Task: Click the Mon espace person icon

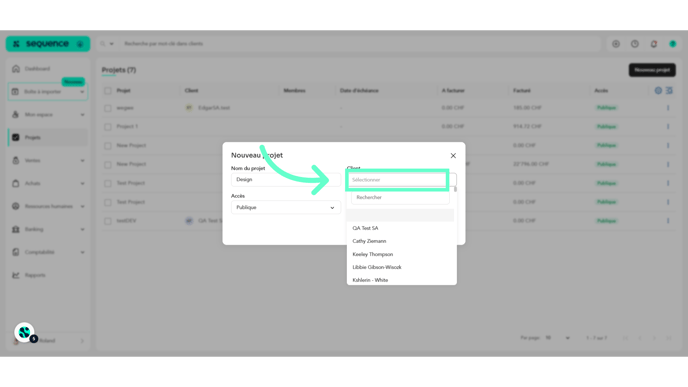Action: coord(15,115)
